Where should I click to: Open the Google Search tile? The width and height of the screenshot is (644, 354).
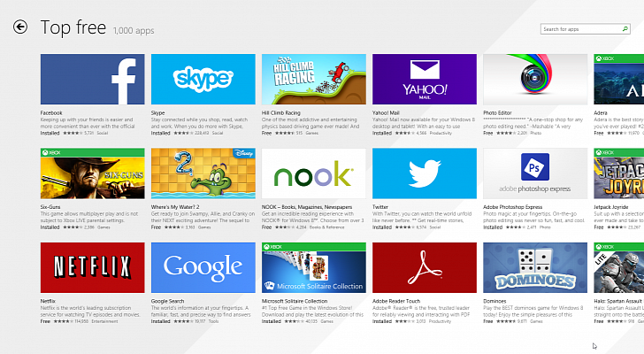coord(203,267)
